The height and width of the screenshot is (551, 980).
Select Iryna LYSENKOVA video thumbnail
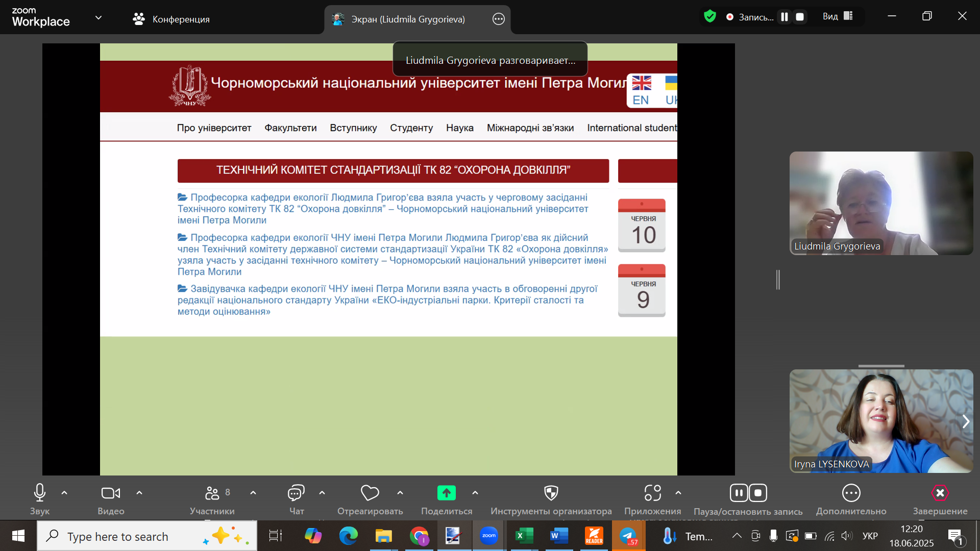click(881, 421)
